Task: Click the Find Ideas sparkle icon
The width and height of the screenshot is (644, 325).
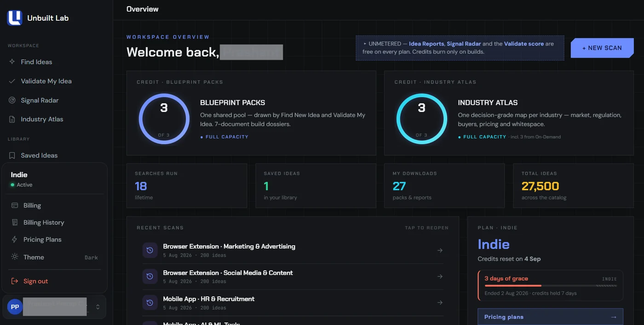Action: click(x=12, y=62)
